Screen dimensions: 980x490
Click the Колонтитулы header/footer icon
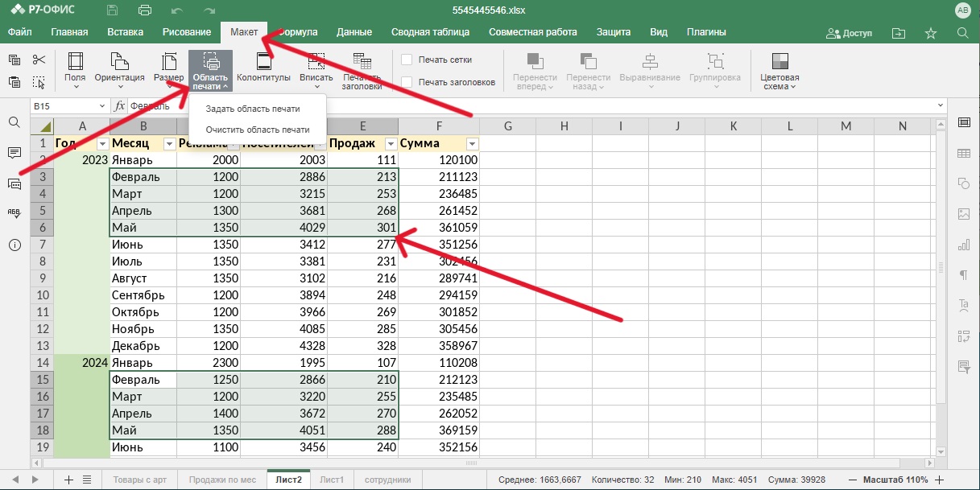(263, 62)
